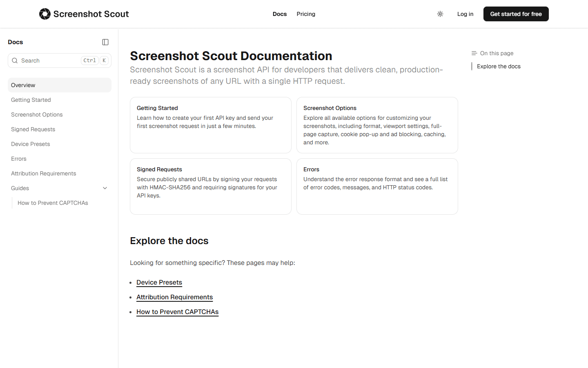Open the Docs menu item
This screenshot has height=368, width=588.
[280, 13]
